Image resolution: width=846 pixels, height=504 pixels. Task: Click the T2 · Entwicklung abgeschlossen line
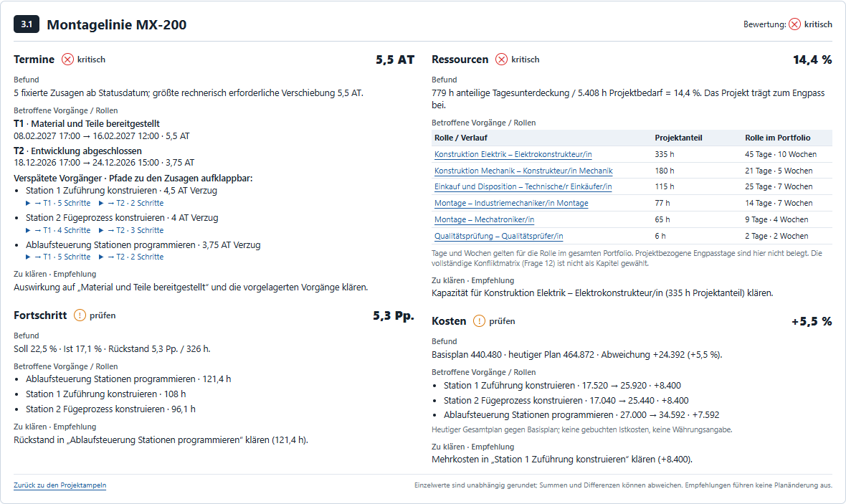click(77, 151)
